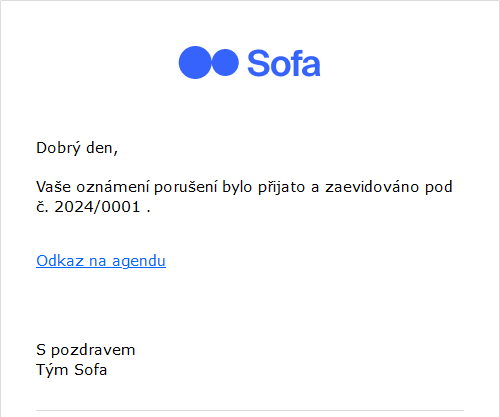This screenshot has height=417, width=500.
Task: Click the greeting "Dobrý den,"
Action: [x=77, y=148]
